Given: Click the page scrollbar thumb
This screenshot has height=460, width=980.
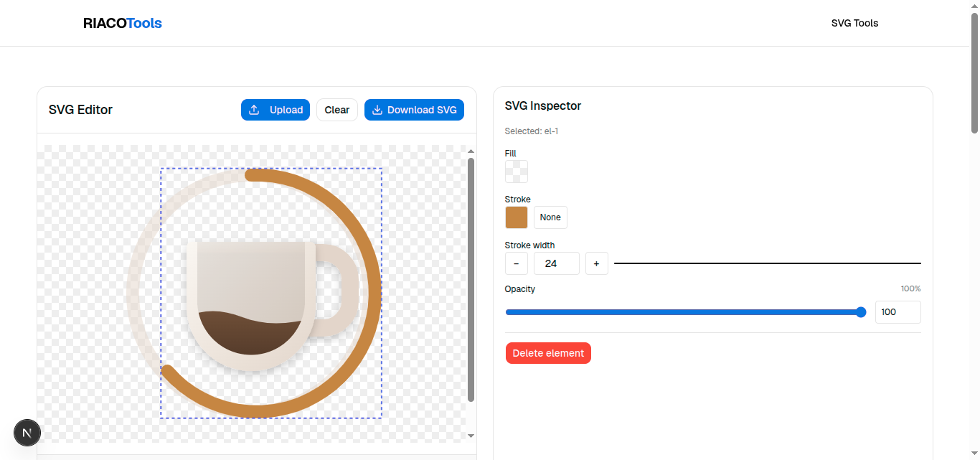Looking at the screenshot, I should 974,72.
